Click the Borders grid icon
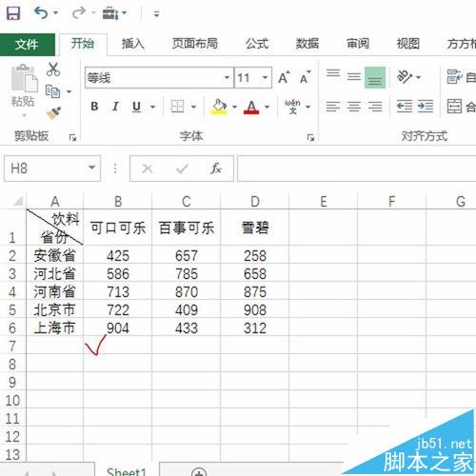The width and height of the screenshot is (476, 476). [x=177, y=107]
